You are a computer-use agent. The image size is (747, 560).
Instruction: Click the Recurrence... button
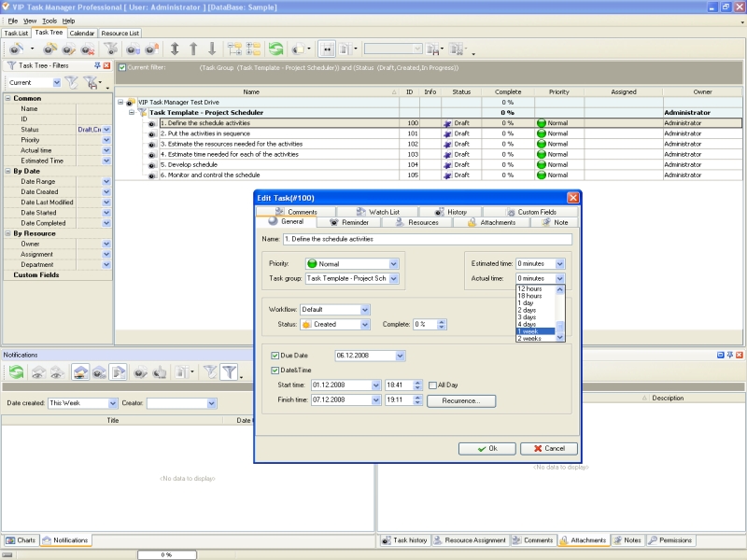(461, 401)
